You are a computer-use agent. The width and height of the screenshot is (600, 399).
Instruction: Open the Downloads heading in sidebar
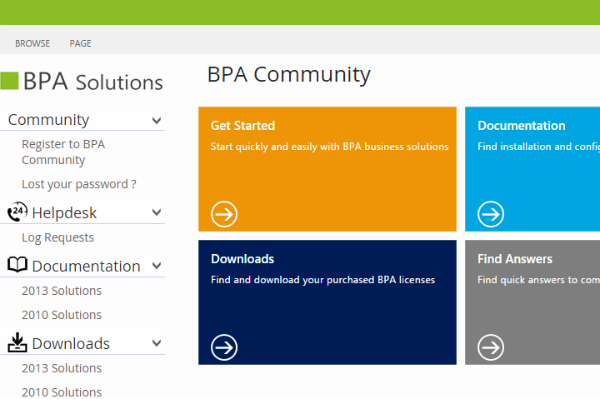click(71, 344)
